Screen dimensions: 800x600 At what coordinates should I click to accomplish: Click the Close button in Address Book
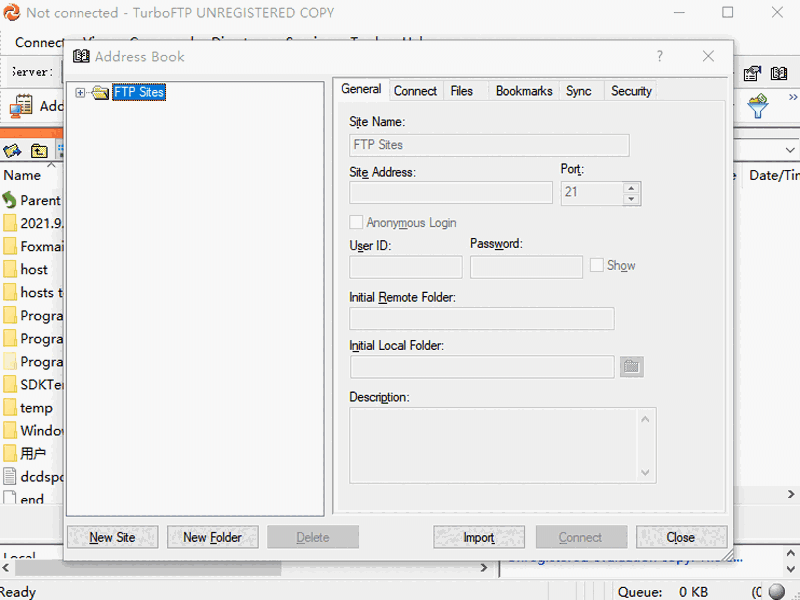681,537
